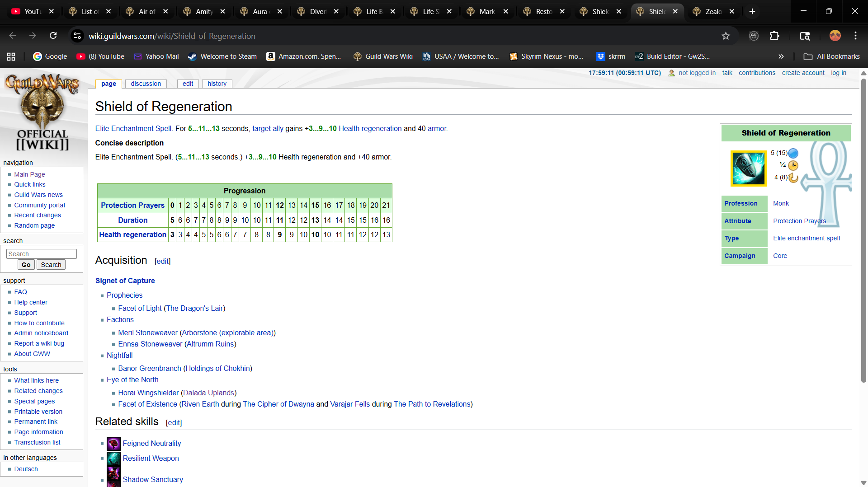Click the Resilient Weapon skill icon

(x=113, y=459)
